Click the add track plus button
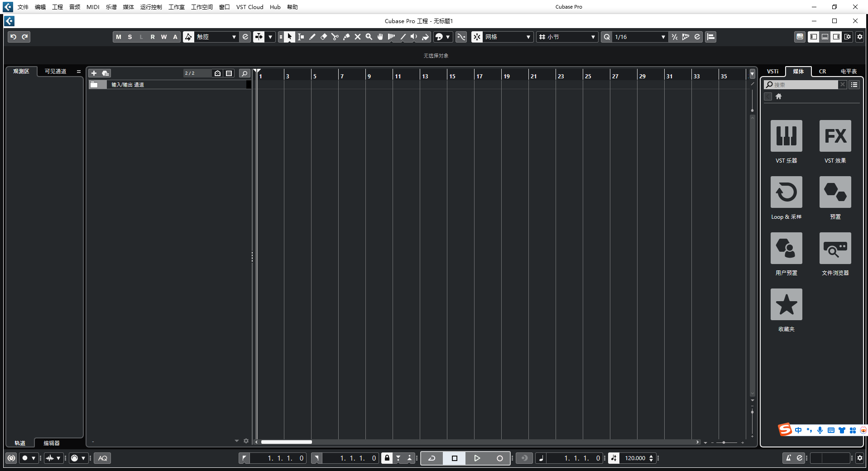The width and height of the screenshot is (868, 471). pyautogui.click(x=94, y=73)
